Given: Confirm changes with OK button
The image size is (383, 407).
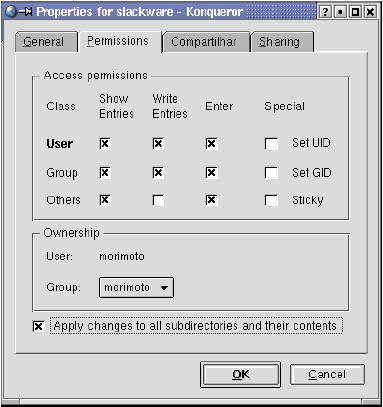Looking at the screenshot, I should (241, 374).
